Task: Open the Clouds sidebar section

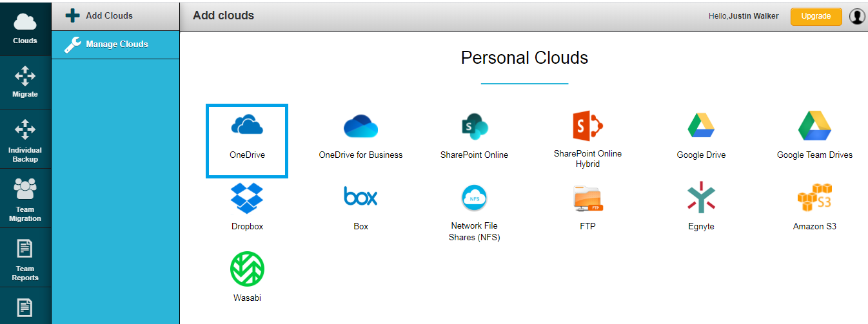Action: click(x=25, y=28)
